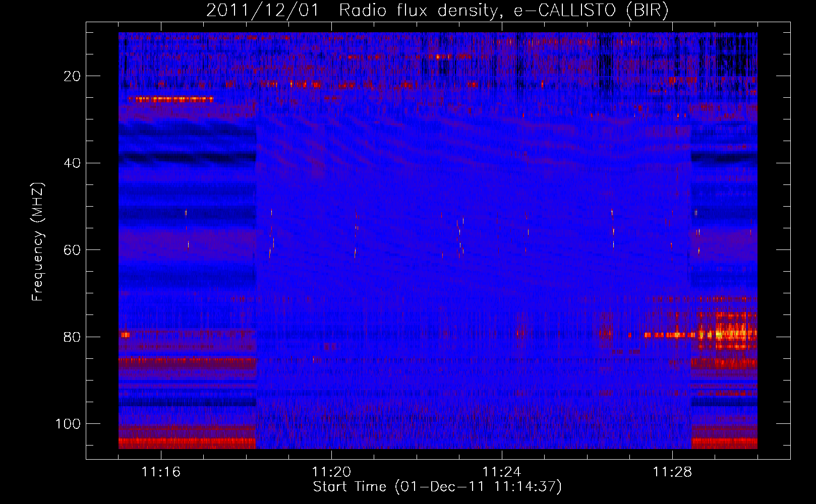Click the plot title '2011/12/01 Radio flux density, e-CALLISTO (BIR)'

tap(437, 10)
